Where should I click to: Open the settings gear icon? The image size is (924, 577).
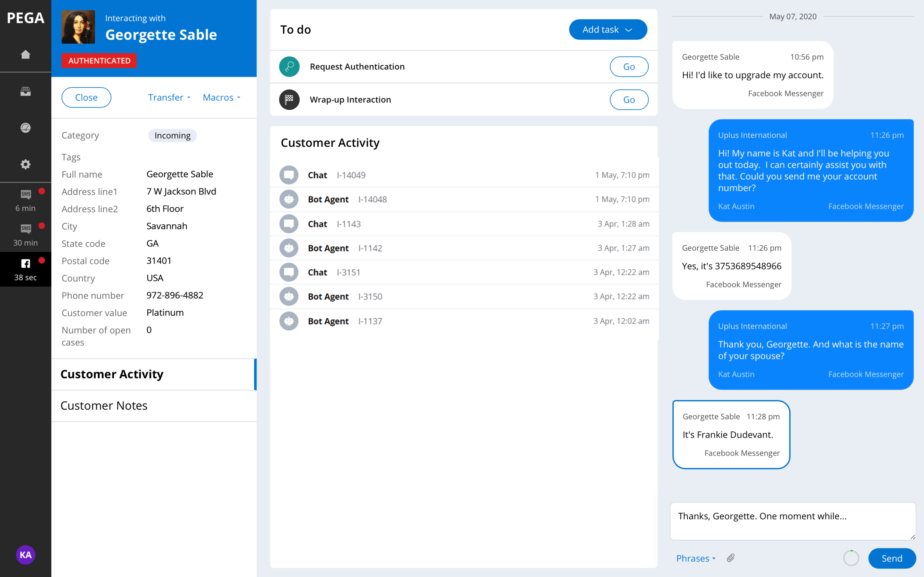pyautogui.click(x=26, y=164)
